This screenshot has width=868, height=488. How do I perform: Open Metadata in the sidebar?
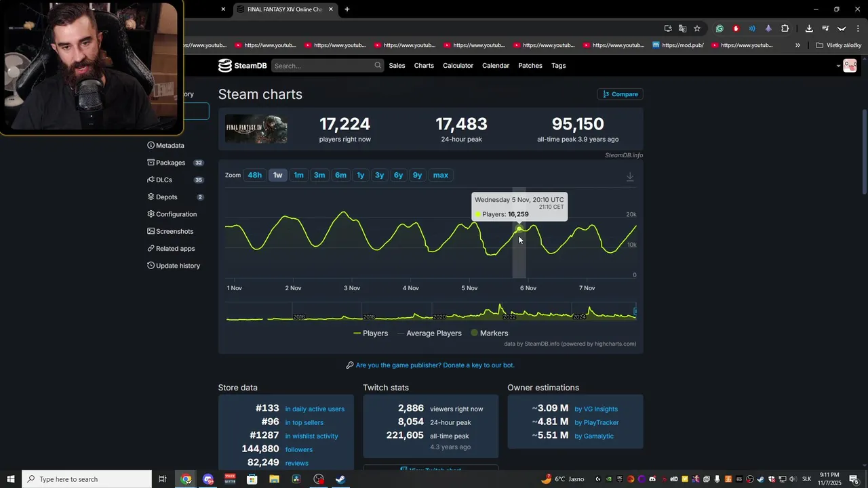coord(165,146)
